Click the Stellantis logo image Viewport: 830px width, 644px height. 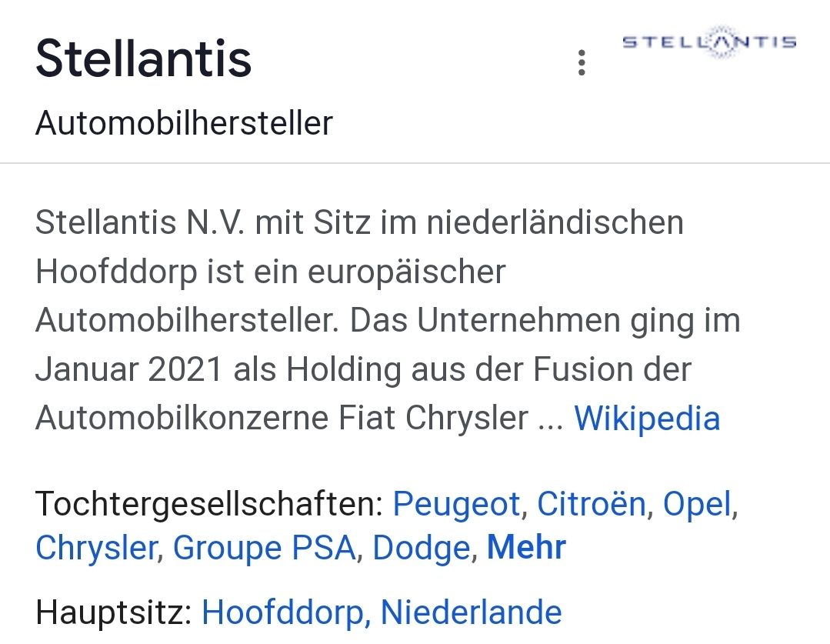[x=708, y=42]
